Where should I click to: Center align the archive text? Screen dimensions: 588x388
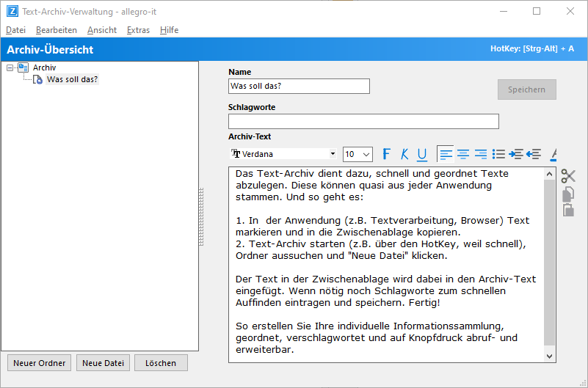coord(463,154)
